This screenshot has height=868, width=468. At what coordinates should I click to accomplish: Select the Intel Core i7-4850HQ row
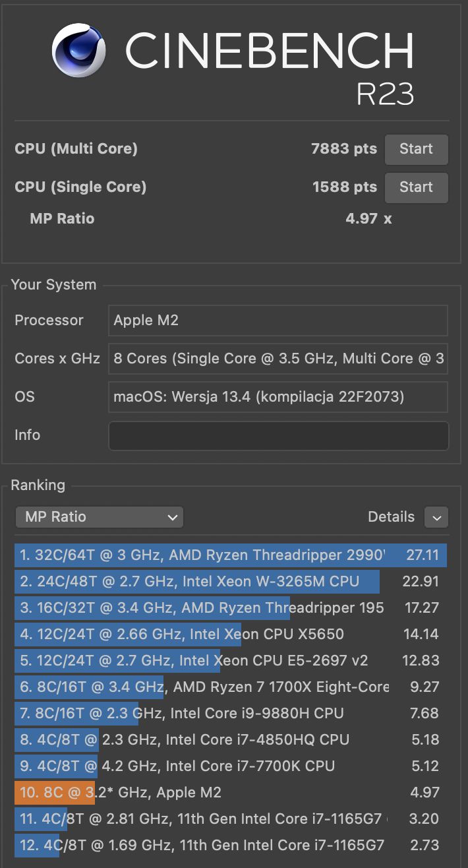click(231, 739)
